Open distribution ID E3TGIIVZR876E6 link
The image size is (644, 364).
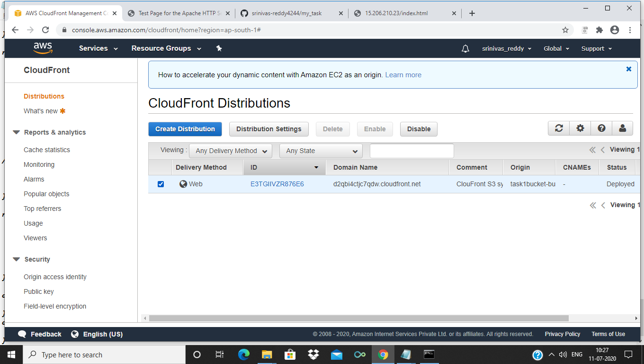tap(277, 184)
